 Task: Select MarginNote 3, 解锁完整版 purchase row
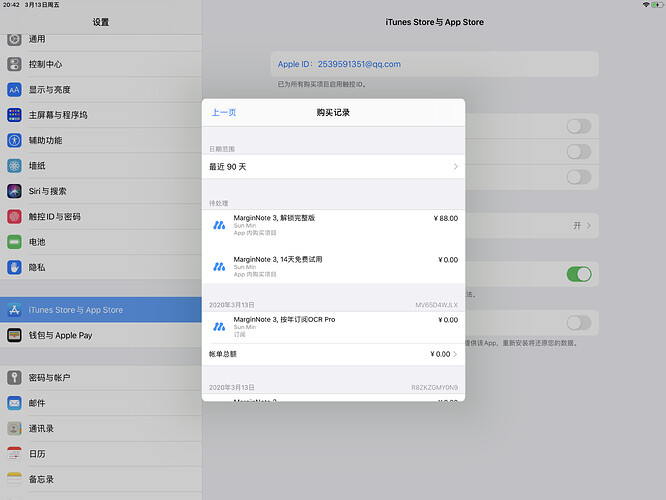333,225
